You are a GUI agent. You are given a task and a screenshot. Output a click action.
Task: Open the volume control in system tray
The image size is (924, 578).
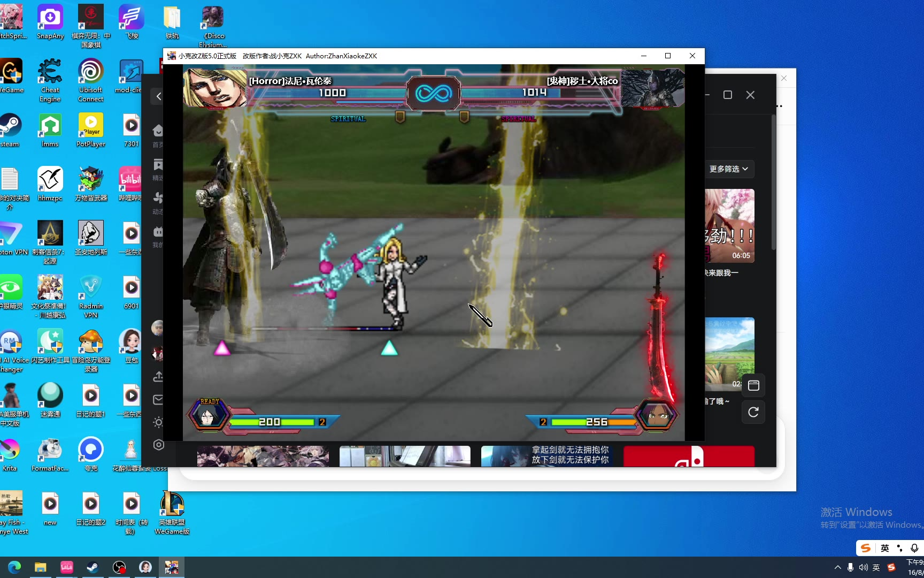(x=863, y=567)
